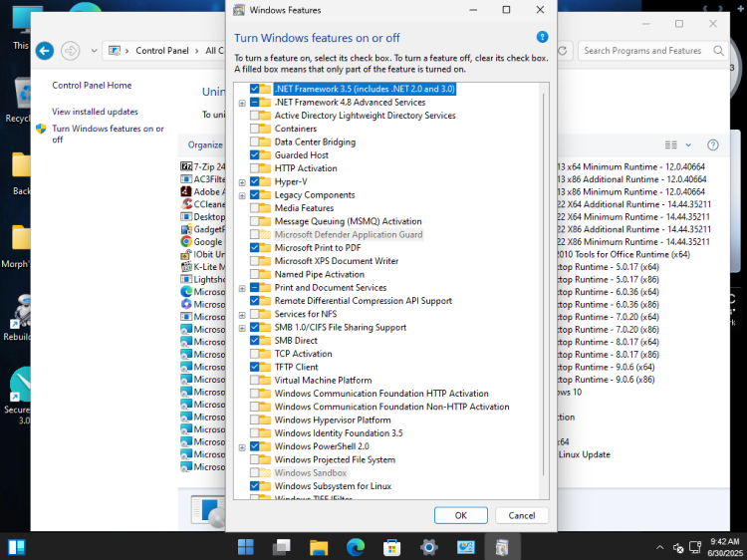747x560 pixels.
Task: Cancel the Windows Features dialog
Action: 522,515
